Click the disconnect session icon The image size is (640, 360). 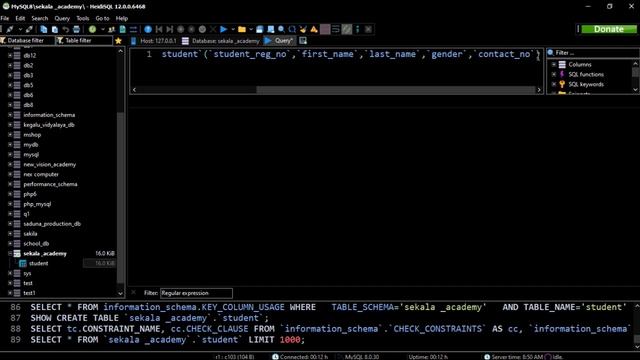29,29
